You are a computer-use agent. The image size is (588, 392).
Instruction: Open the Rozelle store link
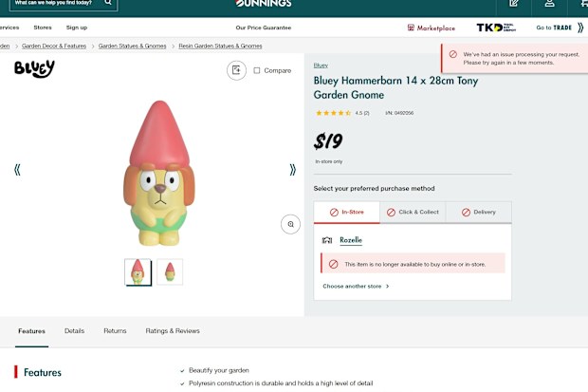(351, 240)
